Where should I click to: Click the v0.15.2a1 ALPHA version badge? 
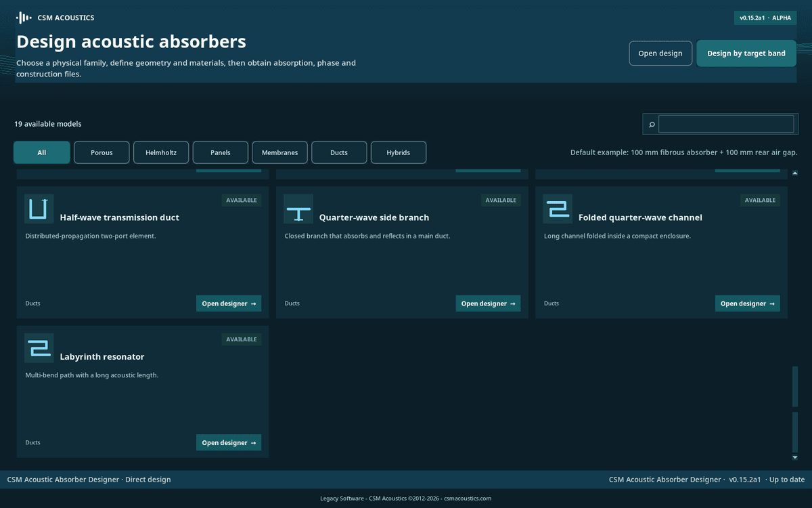765,18
